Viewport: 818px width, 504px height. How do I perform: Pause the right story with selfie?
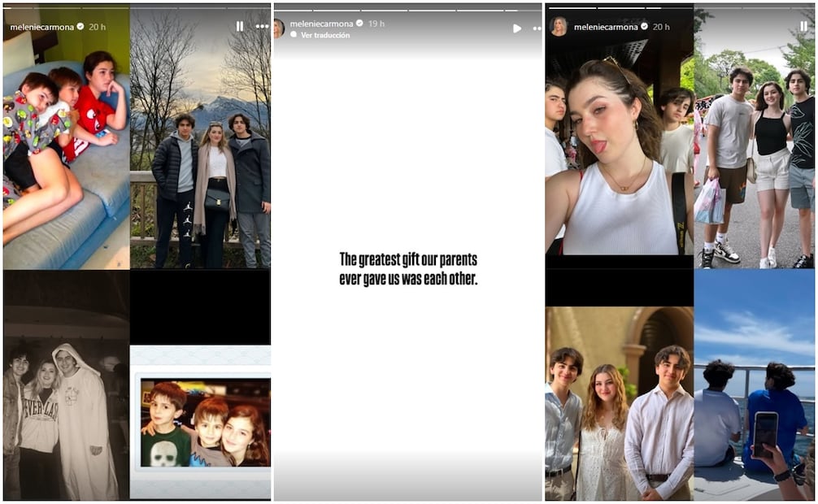pos(803,26)
